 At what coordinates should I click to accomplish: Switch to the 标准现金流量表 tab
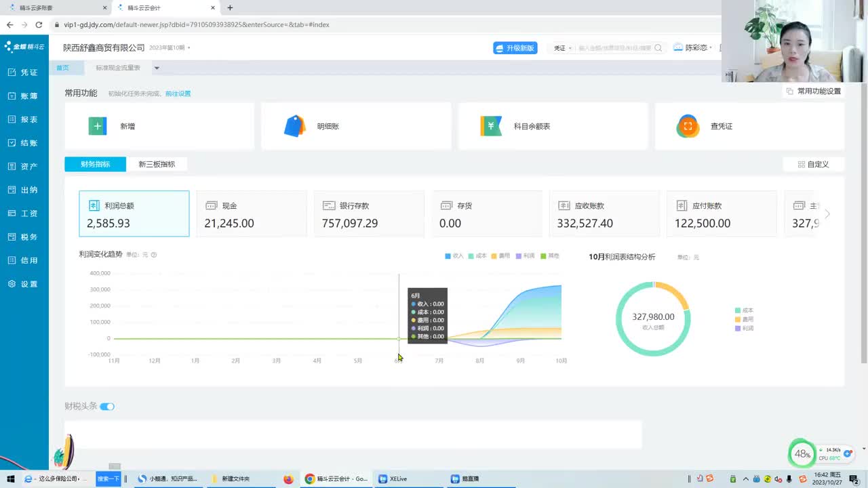click(118, 68)
